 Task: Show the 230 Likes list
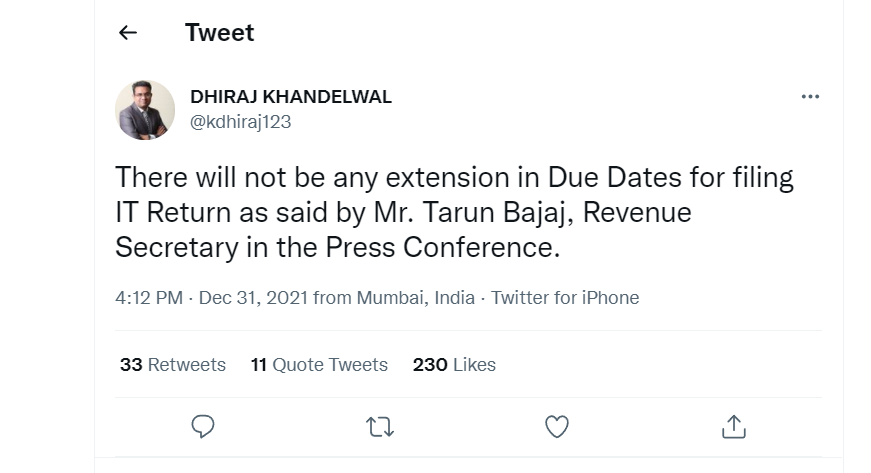coord(454,365)
